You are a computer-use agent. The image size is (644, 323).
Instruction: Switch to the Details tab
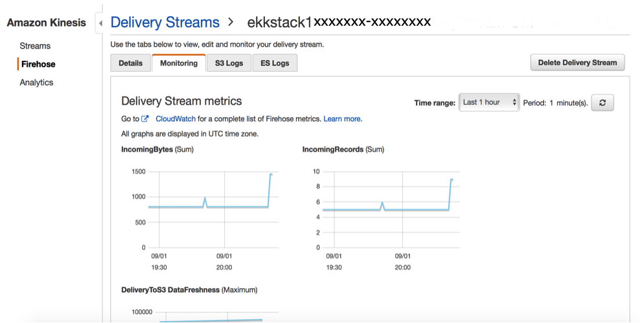click(131, 63)
